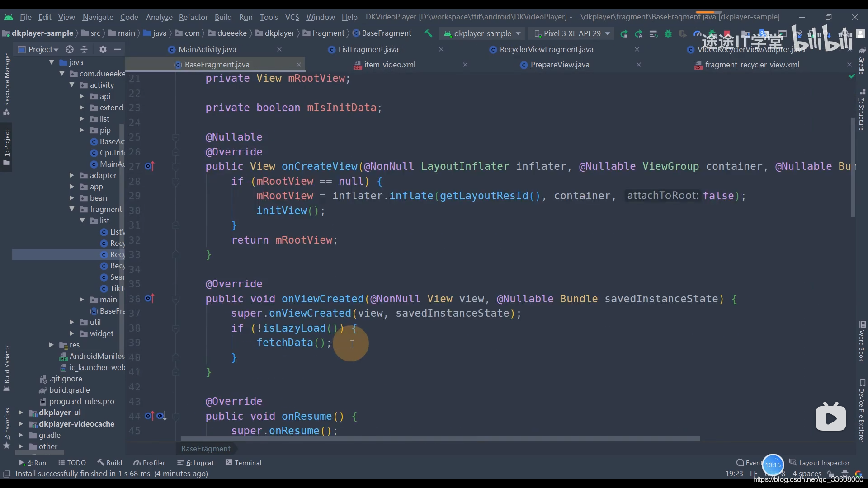Open Pixel 3 XL API 29 device dropdown

coord(572,33)
